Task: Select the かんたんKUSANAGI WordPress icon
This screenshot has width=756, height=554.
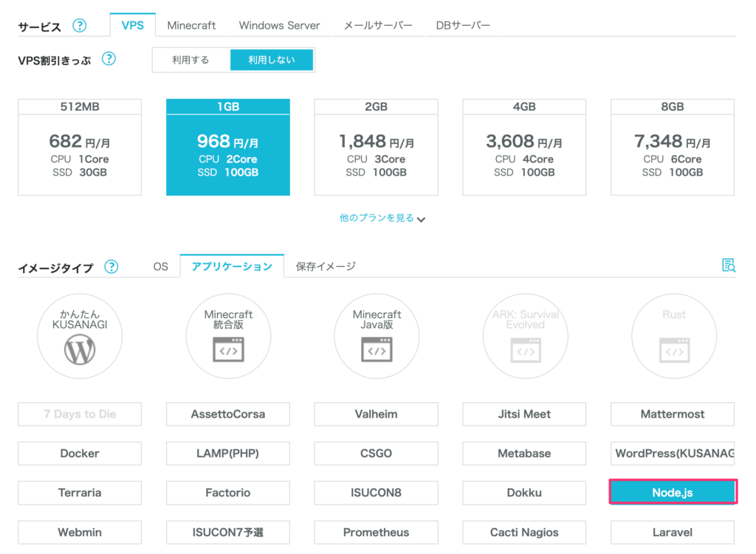Action: tap(80, 336)
